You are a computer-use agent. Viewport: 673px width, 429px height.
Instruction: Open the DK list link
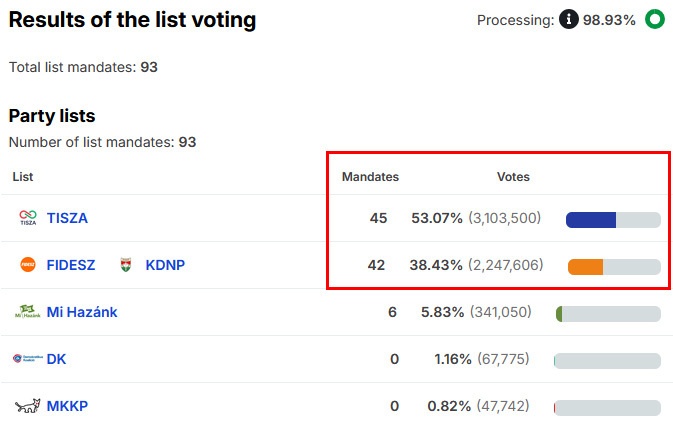(57, 359)
